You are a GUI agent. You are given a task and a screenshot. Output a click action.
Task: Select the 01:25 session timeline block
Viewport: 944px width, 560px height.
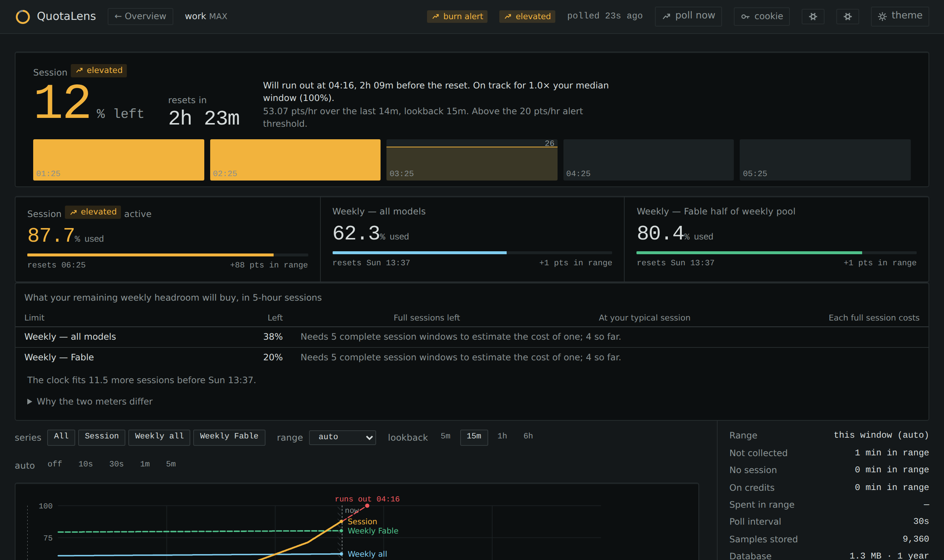coord(119,160)
